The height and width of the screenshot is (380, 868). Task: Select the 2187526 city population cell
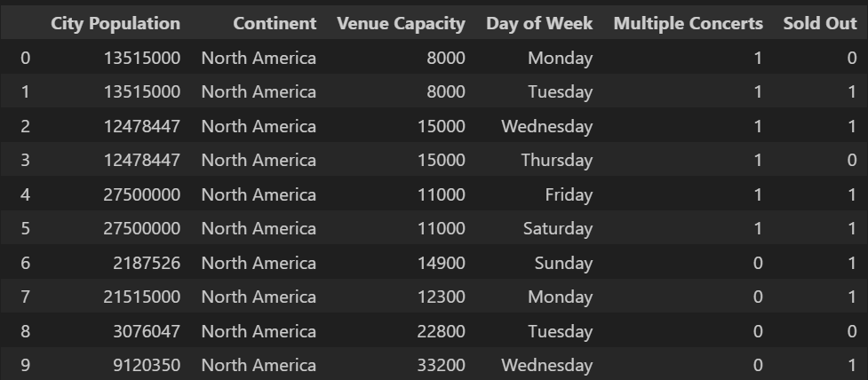tap(147, 263)
